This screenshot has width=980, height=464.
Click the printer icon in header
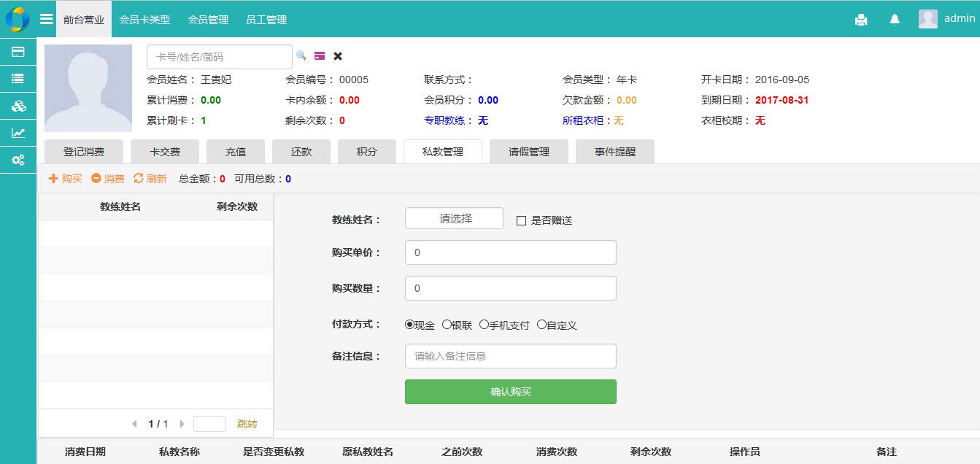[861, 20]
